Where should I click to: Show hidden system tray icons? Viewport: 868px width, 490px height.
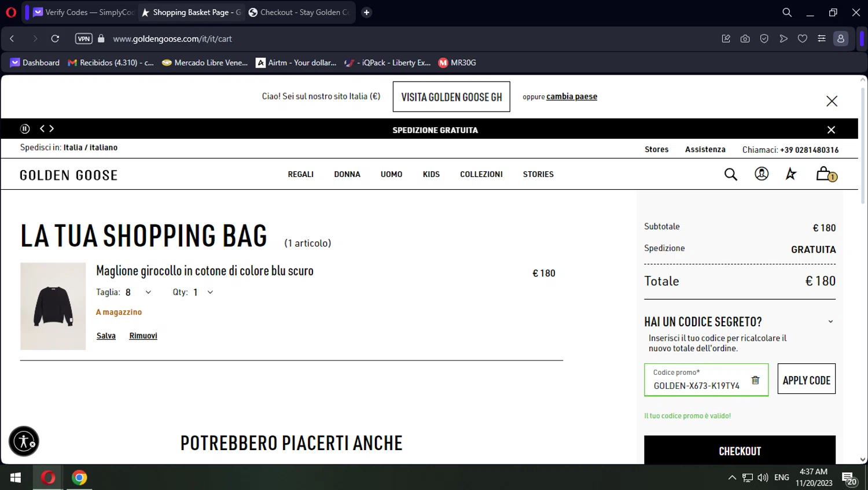732,477
